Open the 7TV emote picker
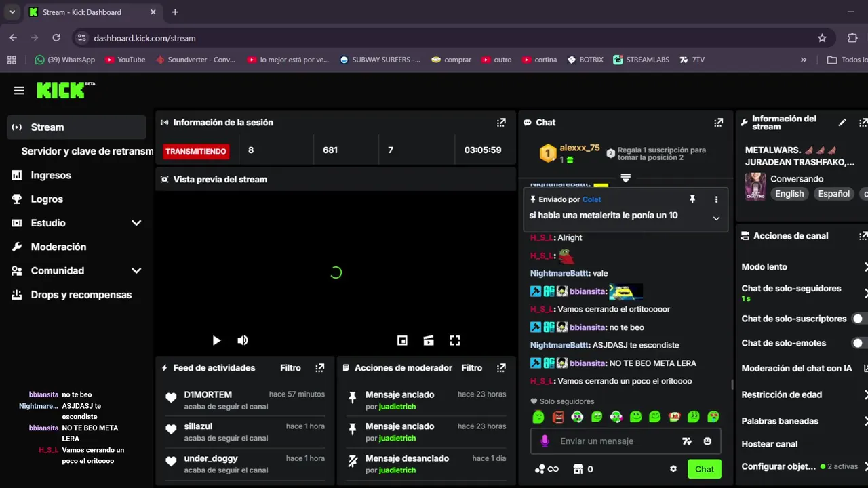 click(687, 441)
